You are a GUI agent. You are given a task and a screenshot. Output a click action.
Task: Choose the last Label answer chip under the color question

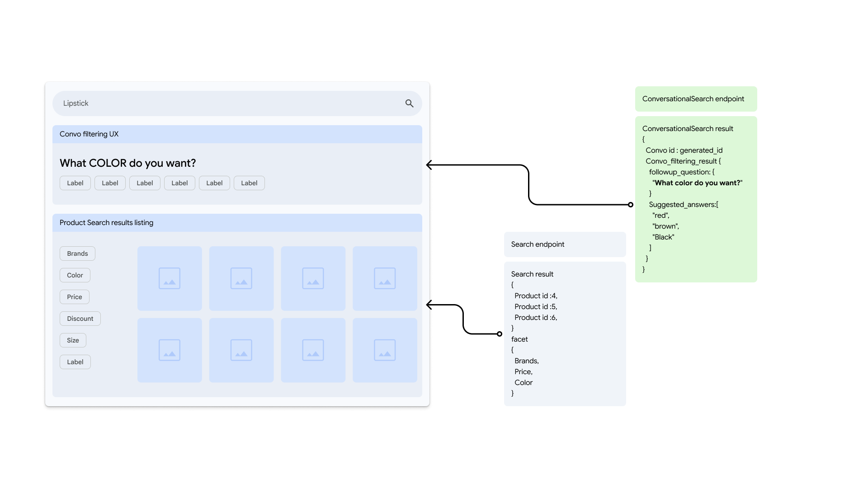point(249,183)
